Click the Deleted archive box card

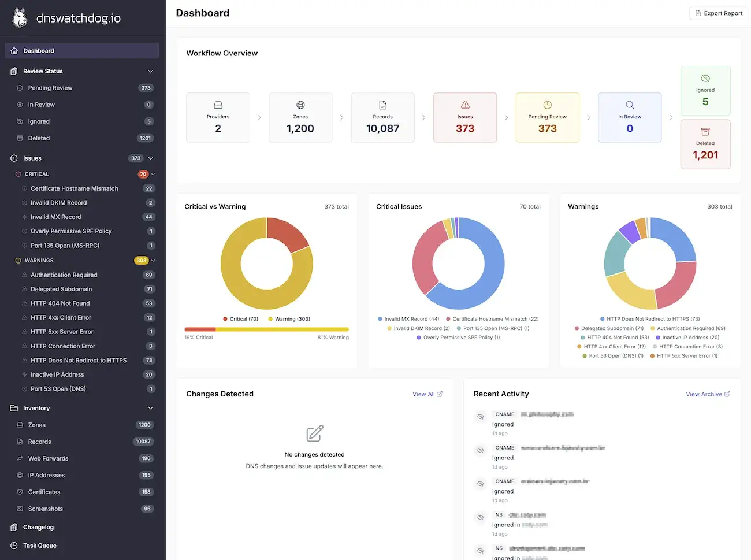tap(705, 144)
